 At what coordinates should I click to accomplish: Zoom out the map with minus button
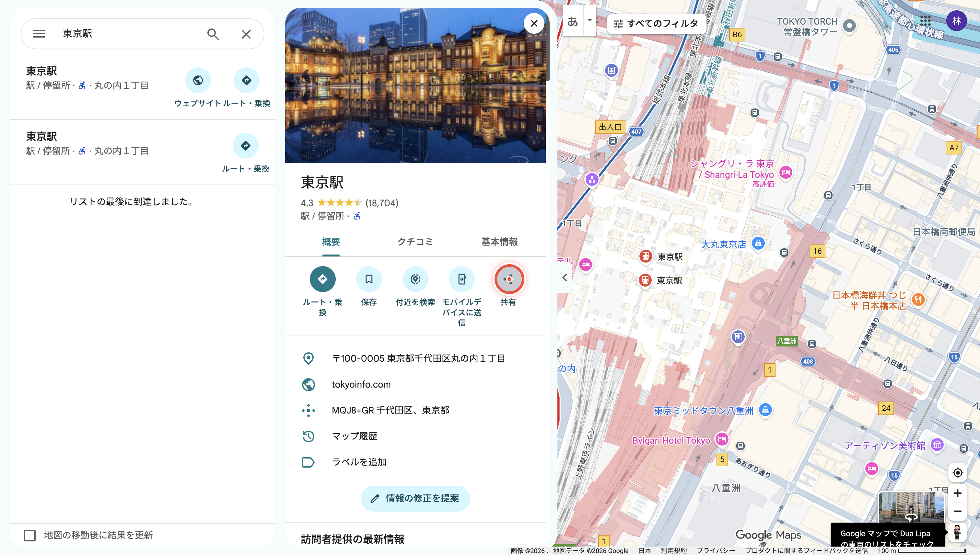coord(958,512)
